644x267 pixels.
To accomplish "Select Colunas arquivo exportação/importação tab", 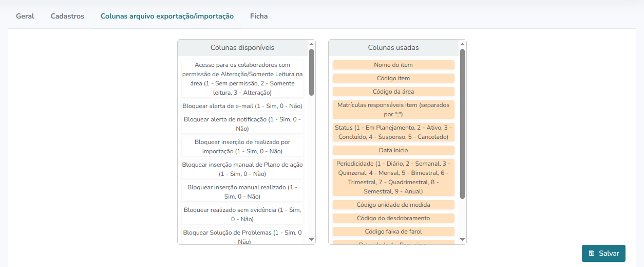I will point(167,16).
